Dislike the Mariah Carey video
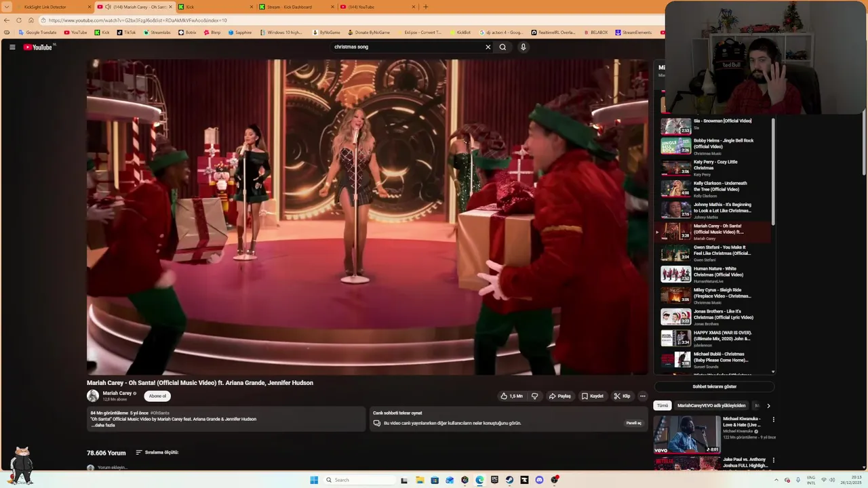The height and width of the screenshot is (488, 868). click(534, 396)
